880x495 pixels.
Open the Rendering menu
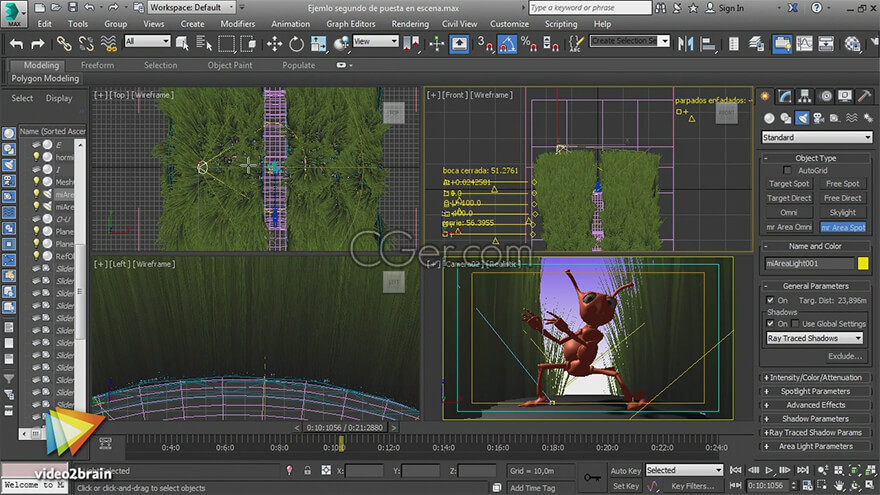tap(410, 24)
